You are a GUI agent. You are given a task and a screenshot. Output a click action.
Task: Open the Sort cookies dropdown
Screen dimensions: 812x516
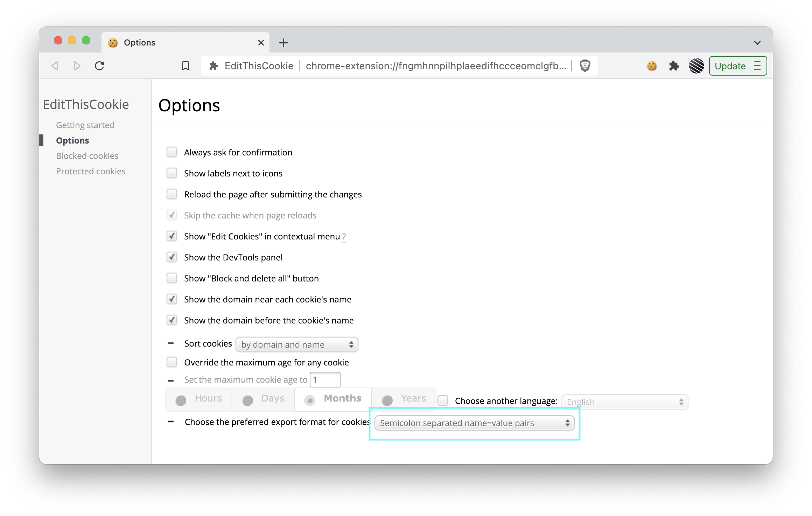[x=297, y=344]
